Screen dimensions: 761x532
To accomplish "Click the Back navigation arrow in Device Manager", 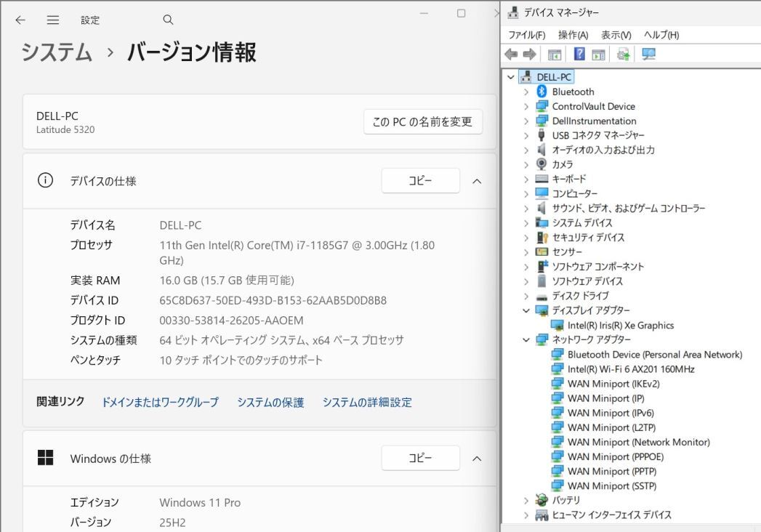I will point(511,53).
